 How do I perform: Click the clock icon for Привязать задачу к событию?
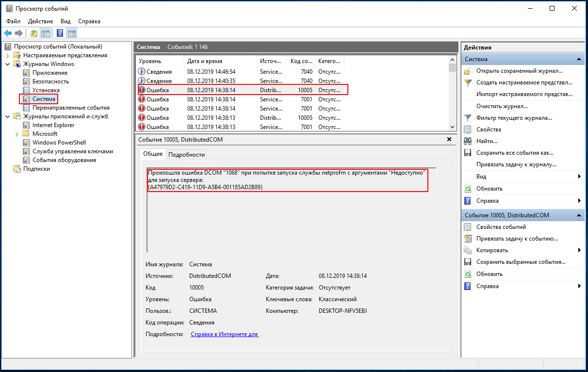pos(468,239)
